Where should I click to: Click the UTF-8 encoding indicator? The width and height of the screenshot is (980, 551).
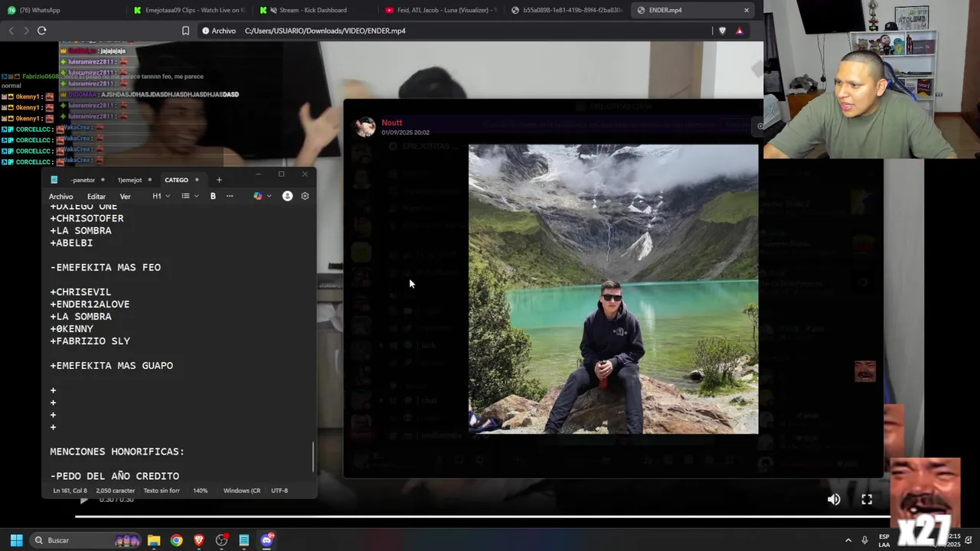pos(279,491)
